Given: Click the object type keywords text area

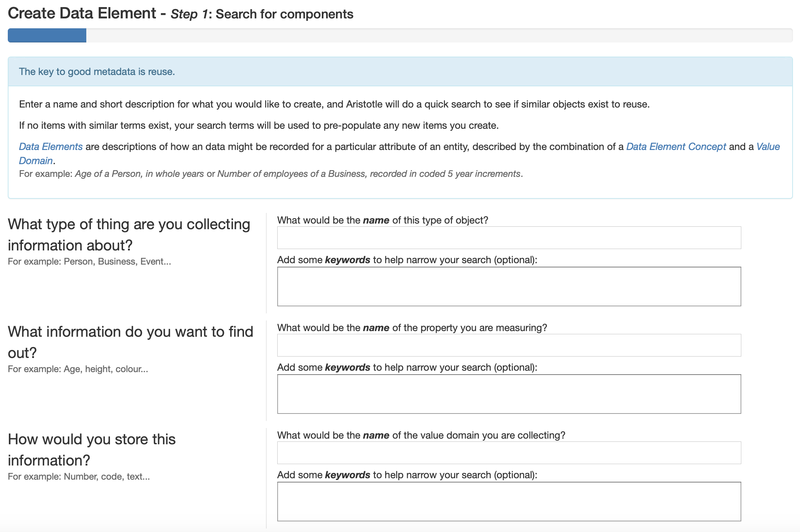Looking at the screenshot, I should pos(509,287).
